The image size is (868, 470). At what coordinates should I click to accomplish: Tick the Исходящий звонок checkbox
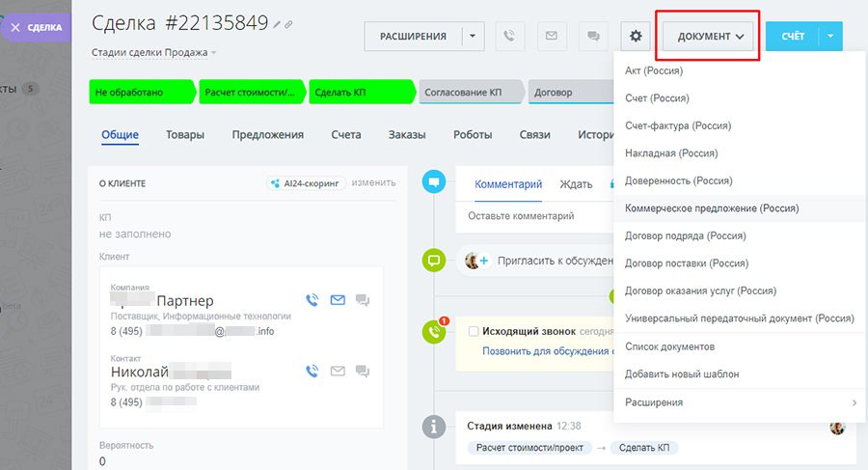(474, 331)
